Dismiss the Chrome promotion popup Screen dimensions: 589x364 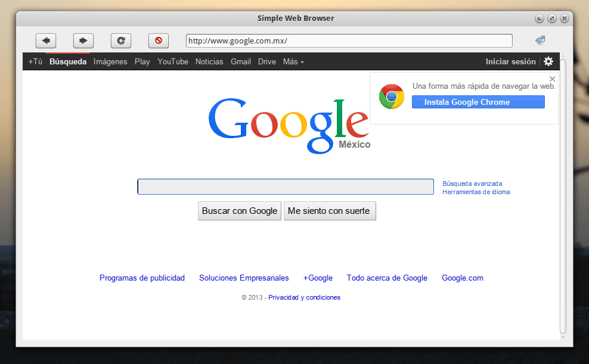(552, 79)
